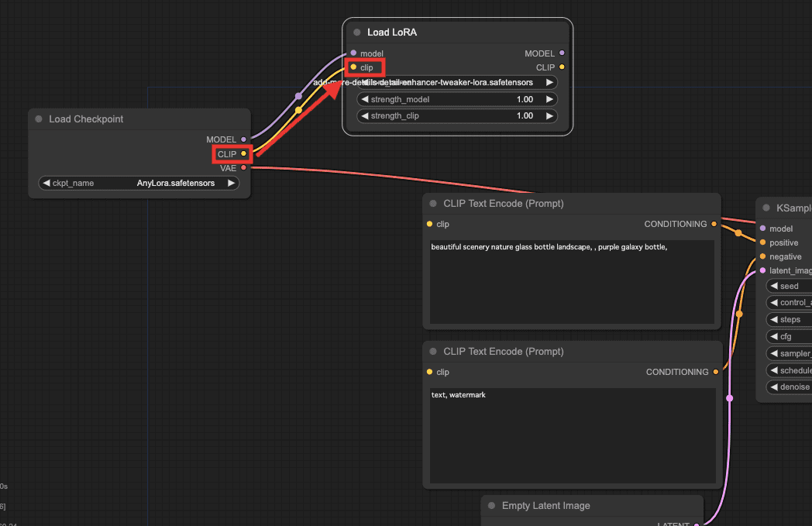Click the negative prompt text, watermark box
Image resolution: width=812 pixels, height=526 pixels.
(572, 435)
